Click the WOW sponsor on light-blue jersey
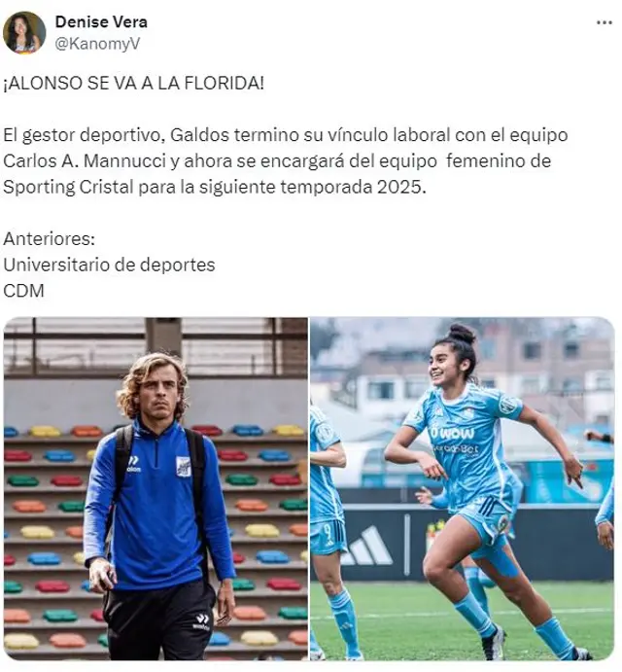This screenshot has height=672, width=622. click(x=452, y=434)
